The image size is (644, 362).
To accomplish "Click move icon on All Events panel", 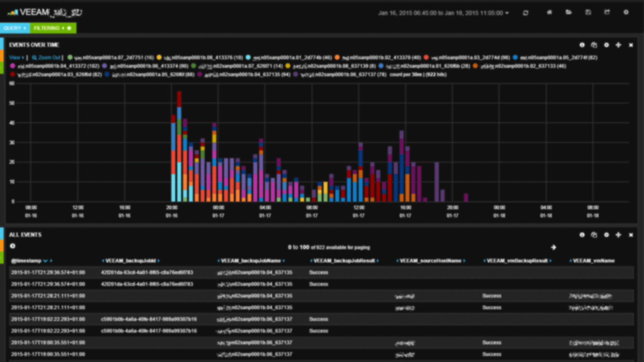I will pyautogui.click(x=618, y=235).
